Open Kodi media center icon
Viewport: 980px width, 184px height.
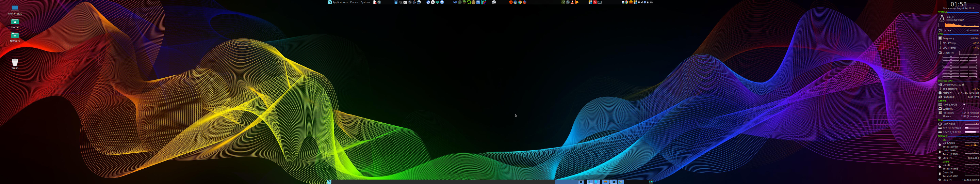click(568, 2)
